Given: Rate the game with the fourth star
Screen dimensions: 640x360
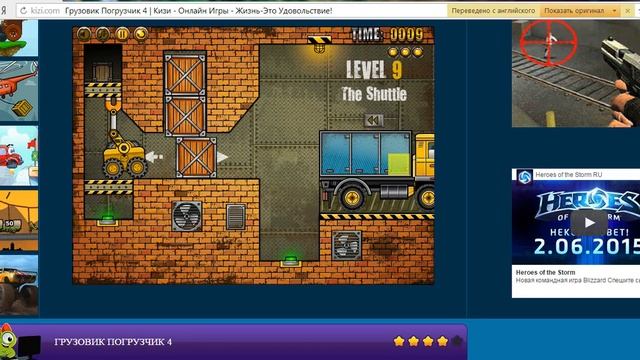Looking at the screenshot, I should pos(442,341).
